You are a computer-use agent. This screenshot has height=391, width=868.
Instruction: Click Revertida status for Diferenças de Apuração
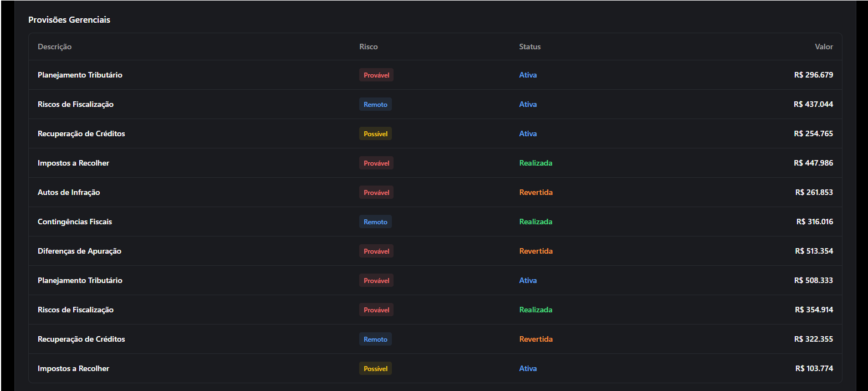(535, 251)
